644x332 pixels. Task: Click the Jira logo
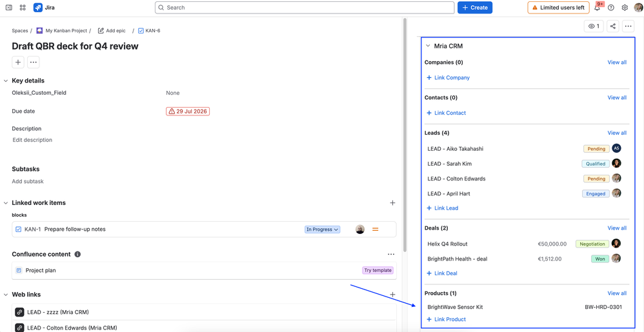(x=45, y=7)
